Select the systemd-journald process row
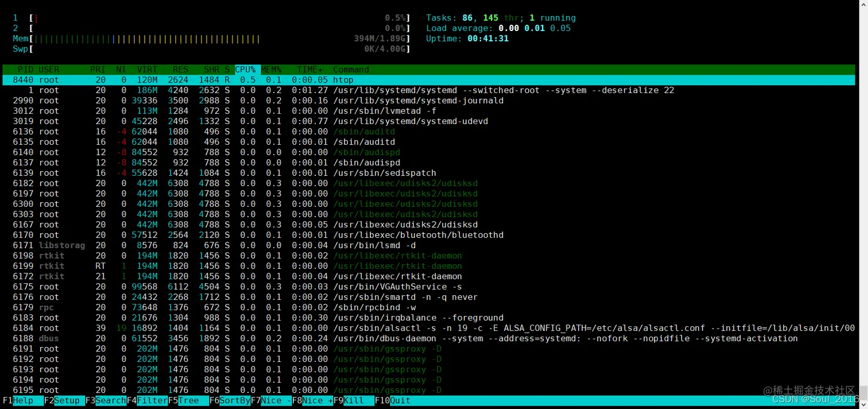 [429, 101]
